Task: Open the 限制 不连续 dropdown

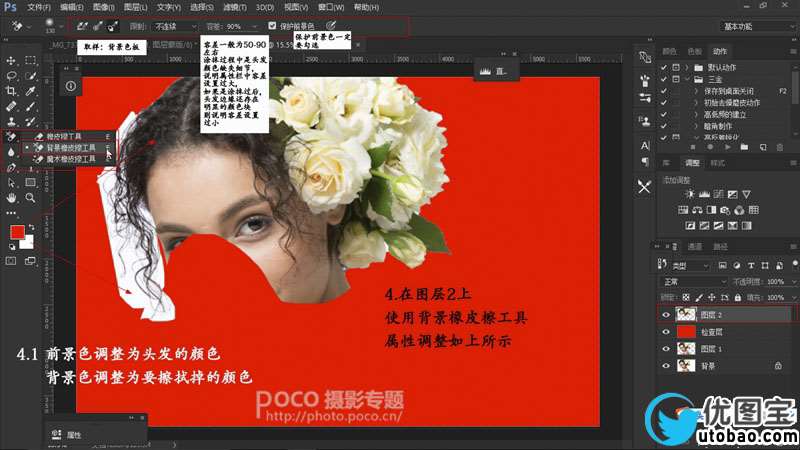Action: [x=176, y=26]
